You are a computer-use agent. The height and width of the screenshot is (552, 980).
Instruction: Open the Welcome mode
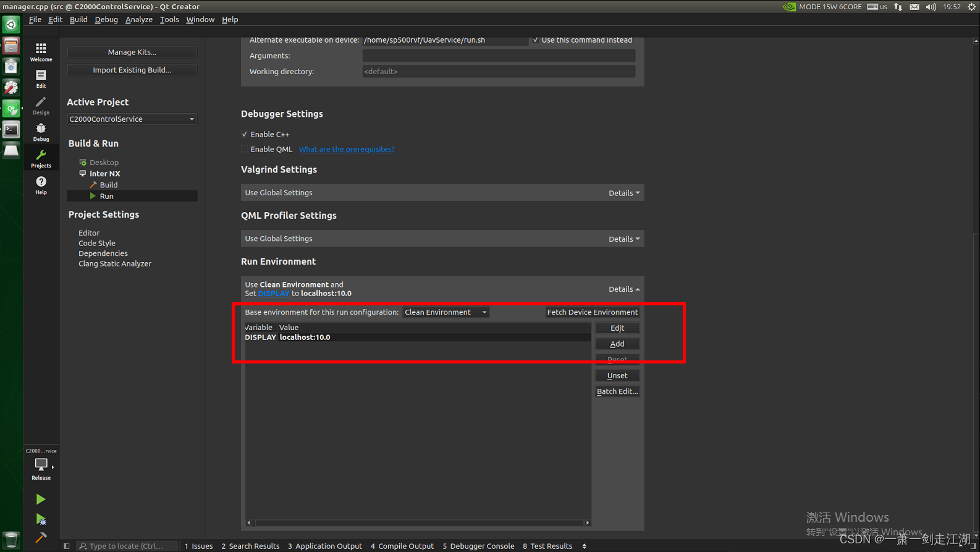pos(41,52)
